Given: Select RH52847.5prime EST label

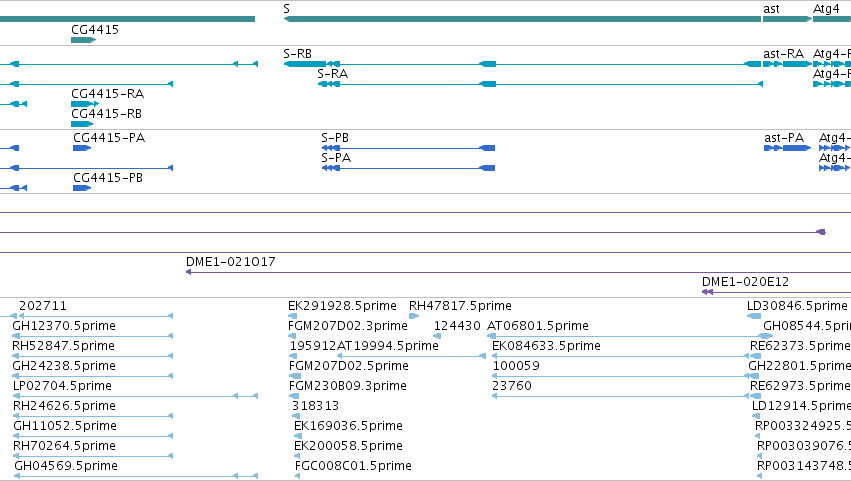Looking at the screenshot, I should tap(63, 346).
